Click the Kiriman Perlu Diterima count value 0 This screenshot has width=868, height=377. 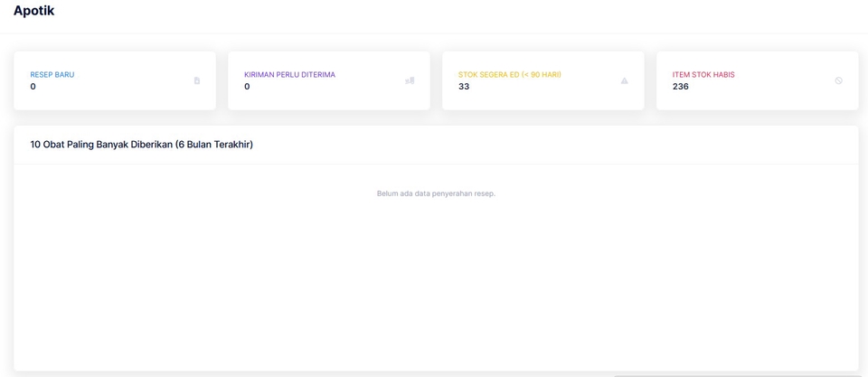247,87
